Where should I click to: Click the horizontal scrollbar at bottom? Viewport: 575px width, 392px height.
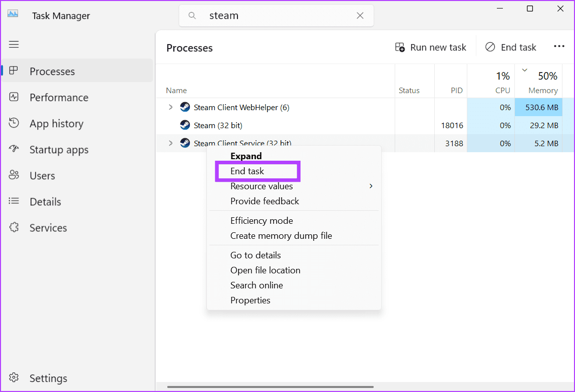270,386
